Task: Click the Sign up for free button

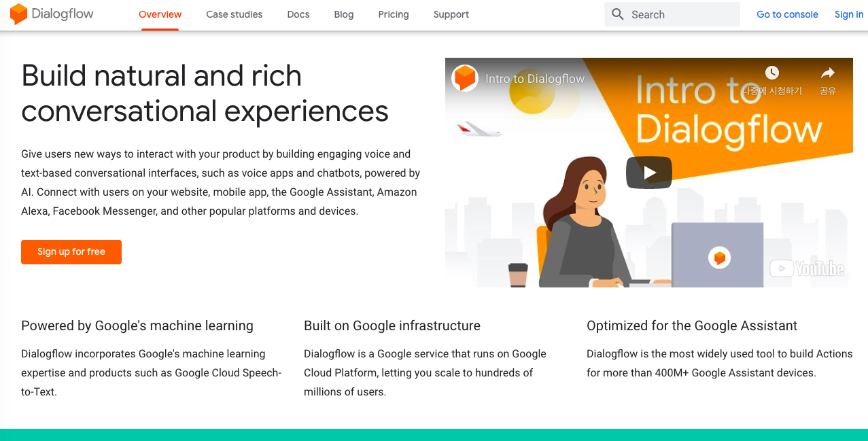Action: [x=71, y=252]
